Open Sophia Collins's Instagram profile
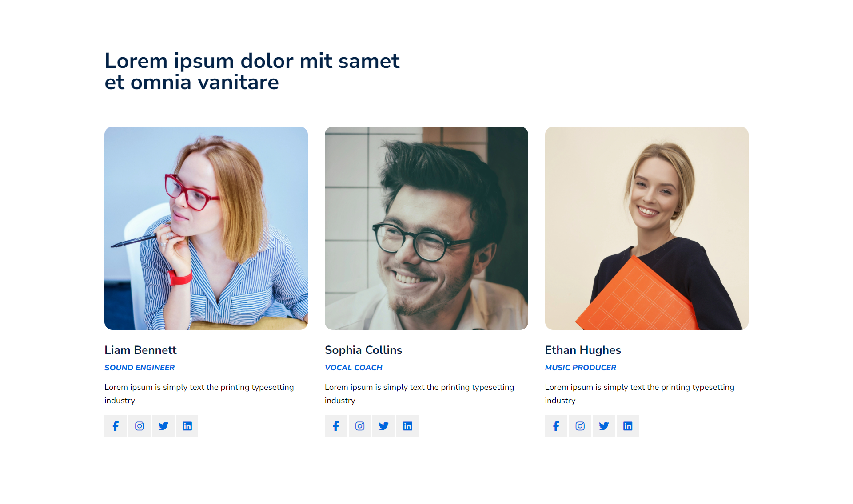853x504 pixels. 360,426
